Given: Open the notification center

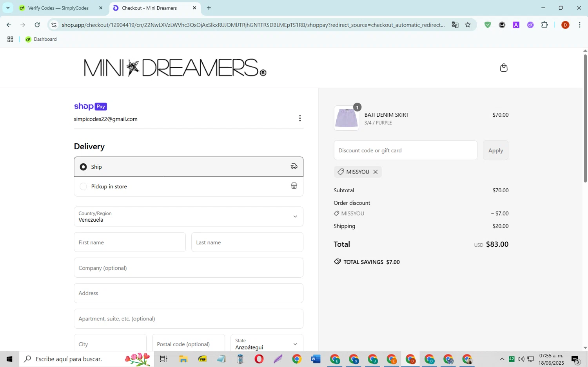Looking at the screenshot, I should pos(575,359).
